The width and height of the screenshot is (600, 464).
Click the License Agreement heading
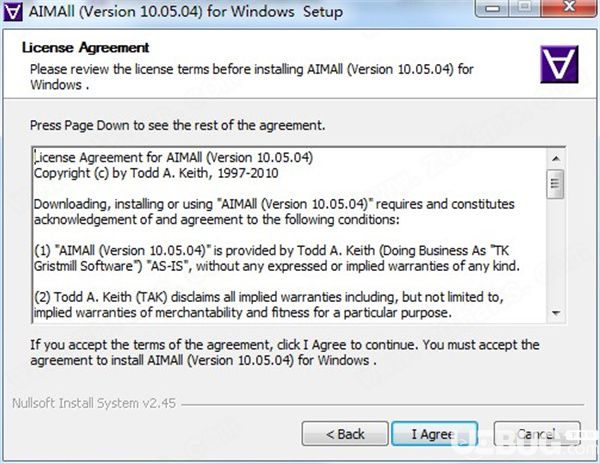point(85,47)
